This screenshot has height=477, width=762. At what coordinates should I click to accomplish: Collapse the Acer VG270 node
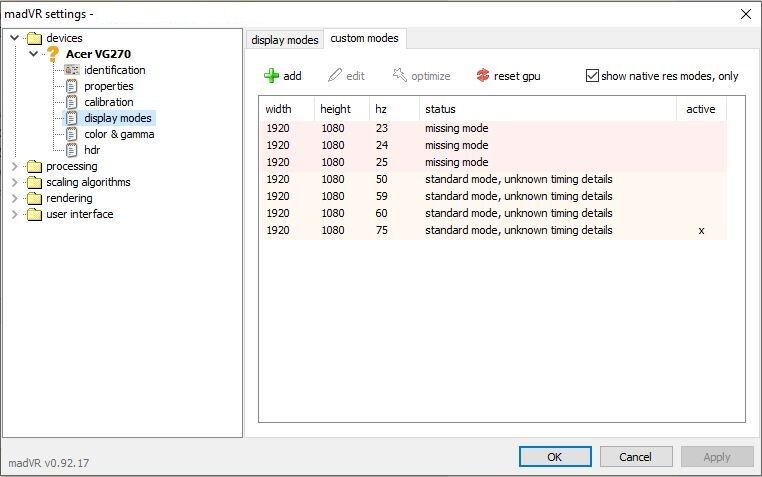click(x=33, y=53)
